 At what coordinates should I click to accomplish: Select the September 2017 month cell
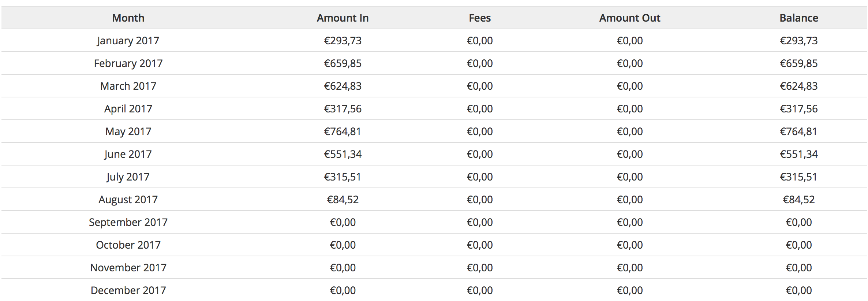click(x=128, y=222)
